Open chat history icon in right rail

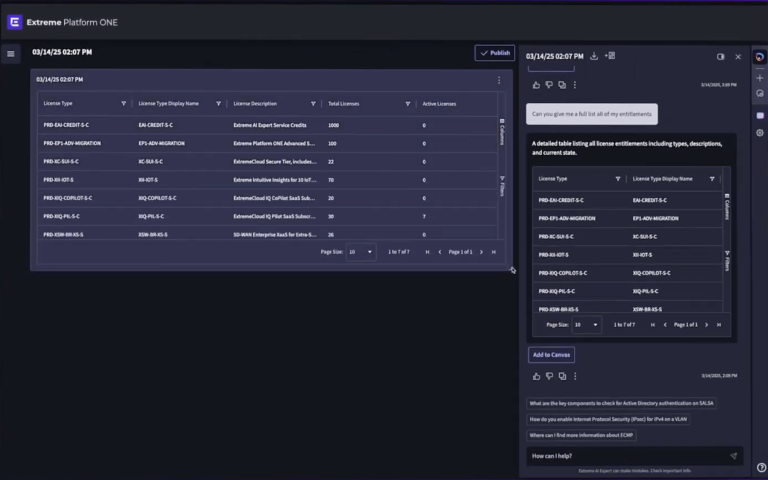pyautogui.click(x=760, y=94)
